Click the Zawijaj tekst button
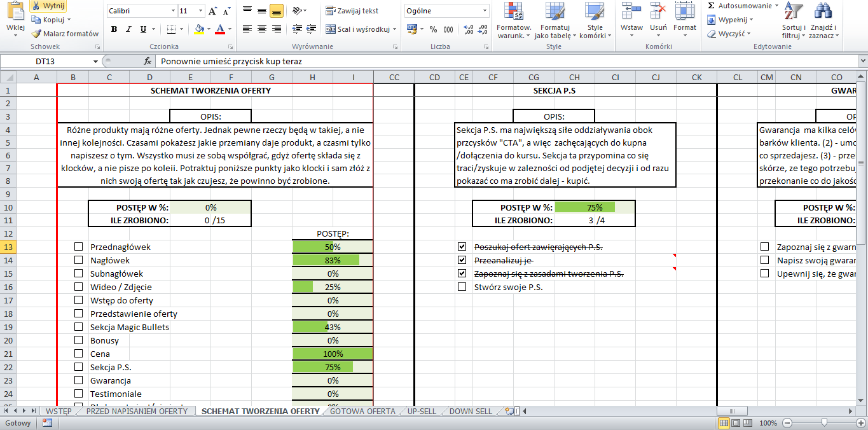Viewport: 868px width, 430px height. 352,11
